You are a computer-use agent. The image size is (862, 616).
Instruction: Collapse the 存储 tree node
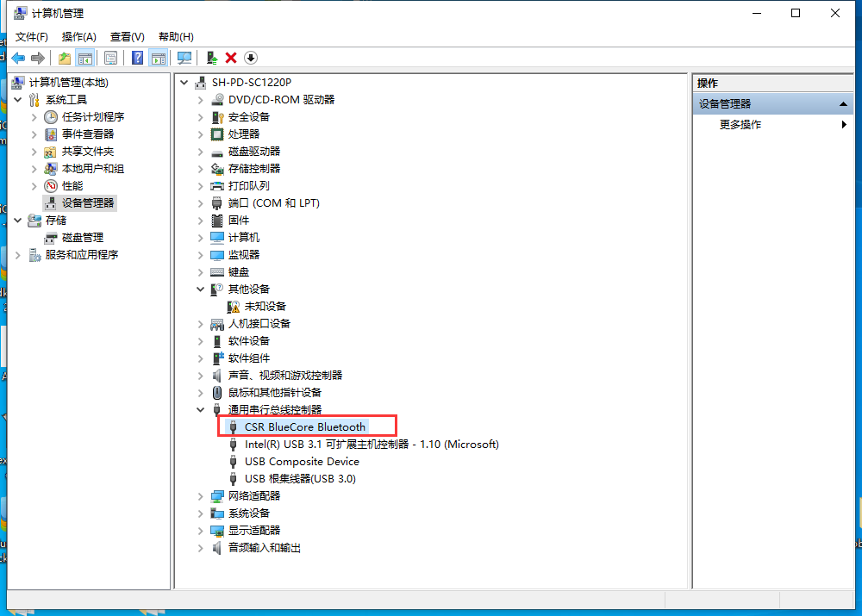tap(18, 221)
